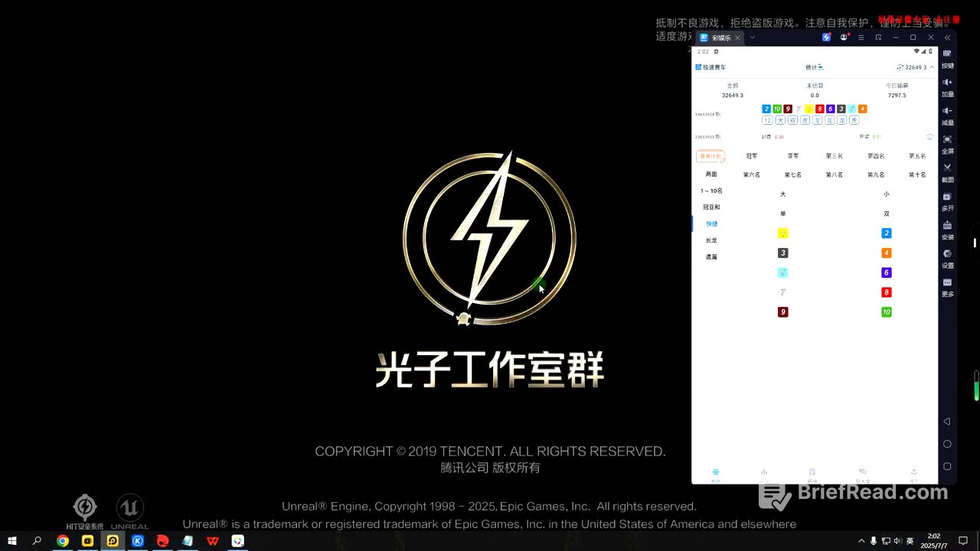Open the 极速赛车 game grid icon
The height and width of the screenshot is (551, 980).
698,67
